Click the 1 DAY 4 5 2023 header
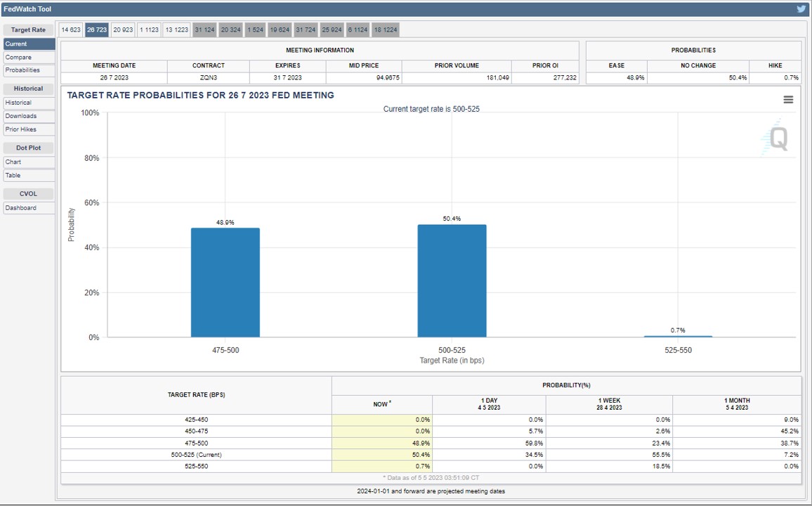Screen dimensions: 812x506 [x=490, y=405]
